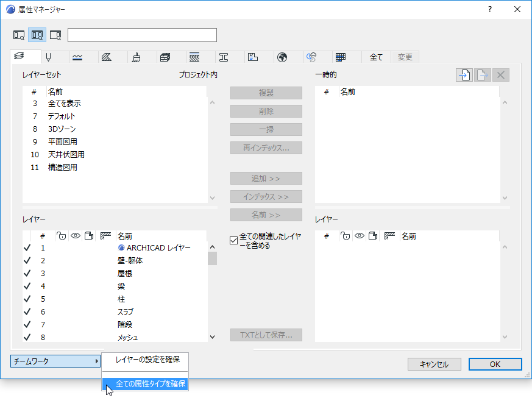Sort temporary layers by lock column icon

pyautogui.click(x=346, y=236)
